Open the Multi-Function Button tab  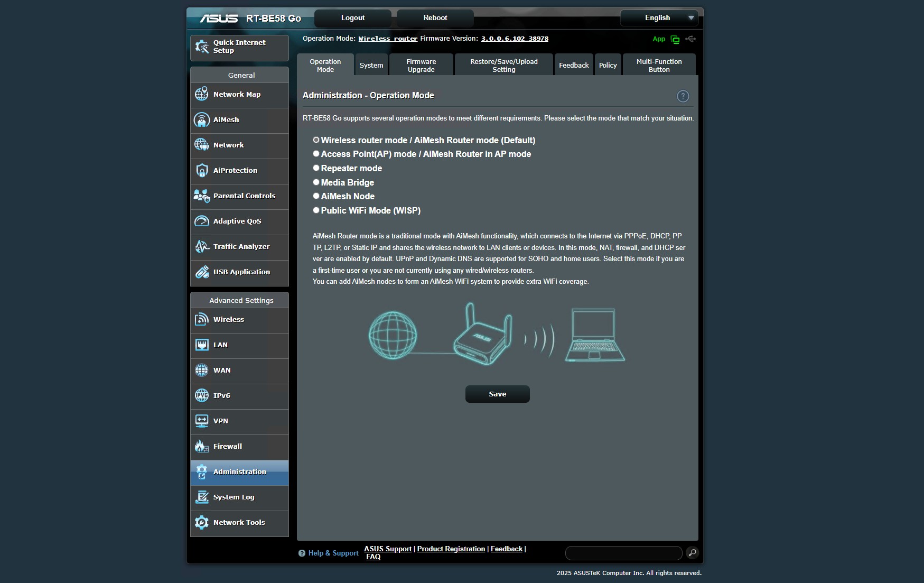point(659,66)
